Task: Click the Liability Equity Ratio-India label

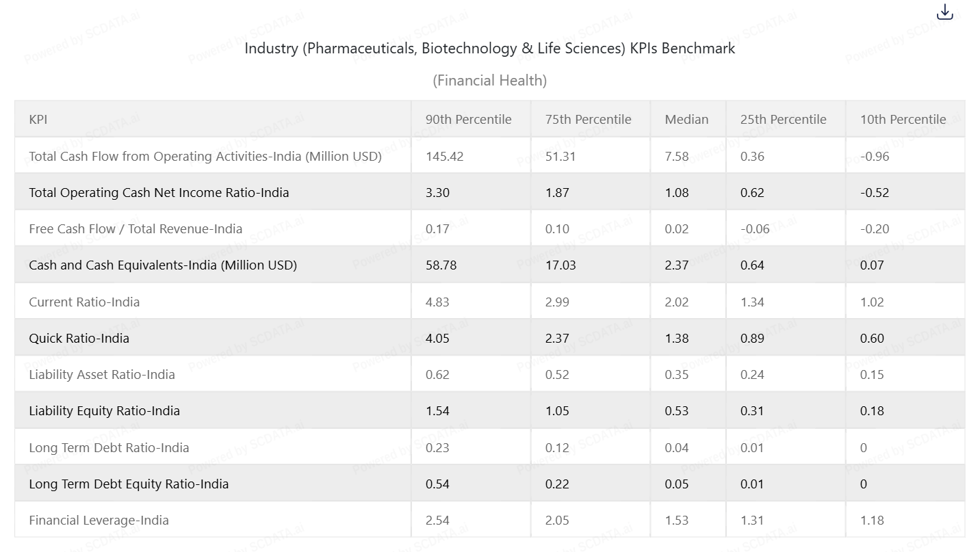Action: pyautogui.click(x=104, y=410)
